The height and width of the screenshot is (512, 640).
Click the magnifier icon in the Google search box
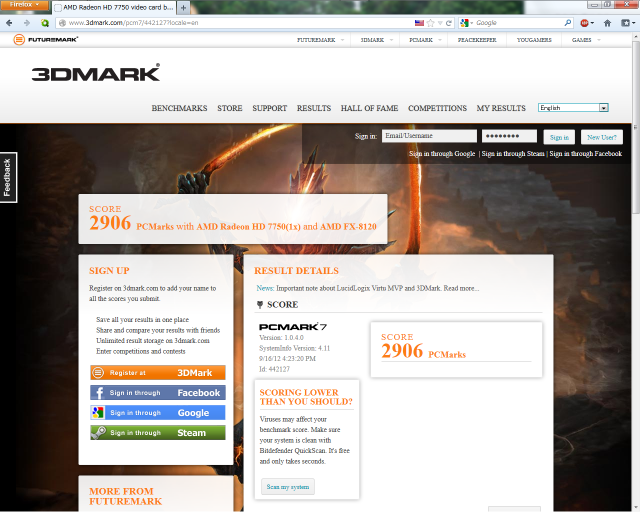tap(568, 23)
